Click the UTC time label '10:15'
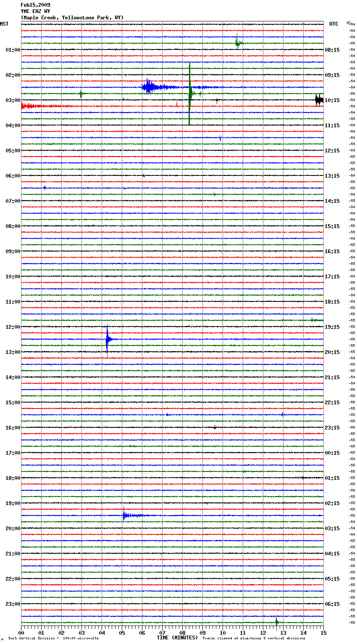This screenshot has height=644, width=357. tap(332, 100)
